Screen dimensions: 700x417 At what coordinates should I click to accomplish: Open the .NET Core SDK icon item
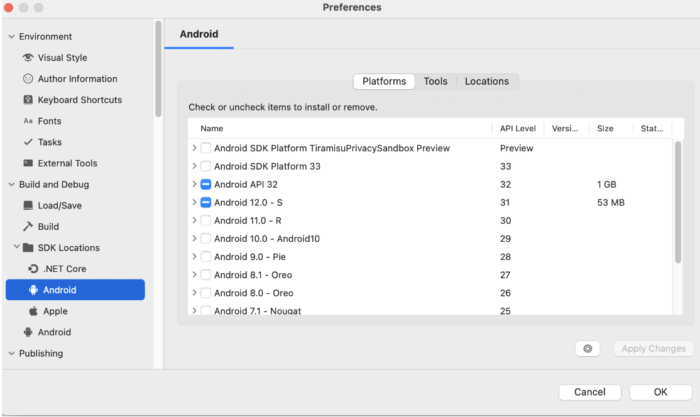point(33,269)
